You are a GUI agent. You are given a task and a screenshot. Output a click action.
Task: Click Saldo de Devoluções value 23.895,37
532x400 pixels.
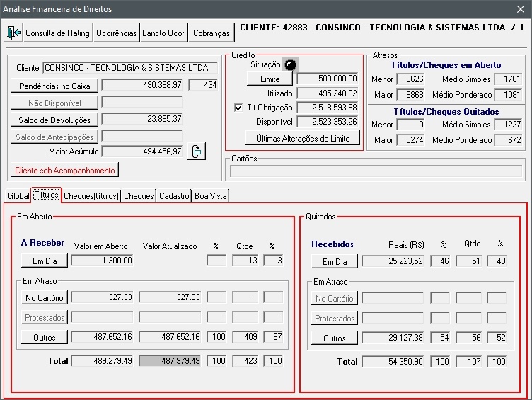pos(141,119)
